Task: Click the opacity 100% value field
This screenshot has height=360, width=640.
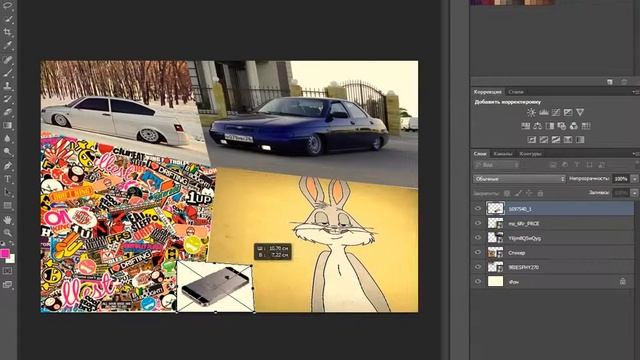Action: 621,179
